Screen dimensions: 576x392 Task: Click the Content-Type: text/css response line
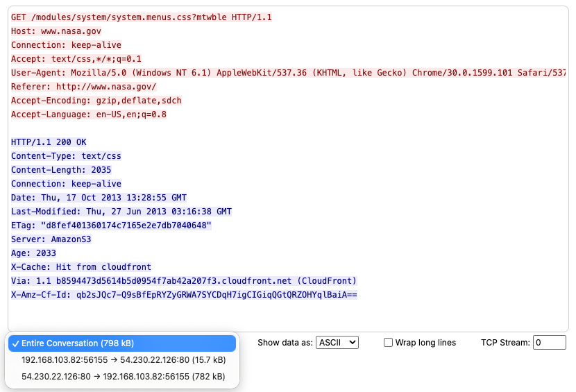tap(66, 156)
